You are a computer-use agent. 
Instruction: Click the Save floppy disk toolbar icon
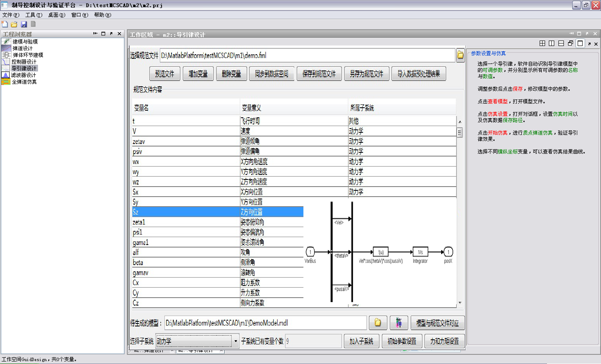click(x=24, y=24)
